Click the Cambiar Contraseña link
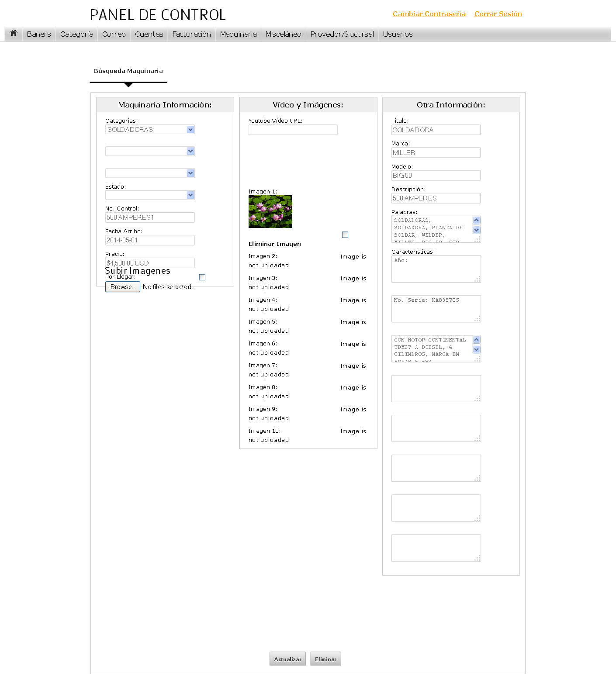616x683 pixels. (x=429, y=14)
